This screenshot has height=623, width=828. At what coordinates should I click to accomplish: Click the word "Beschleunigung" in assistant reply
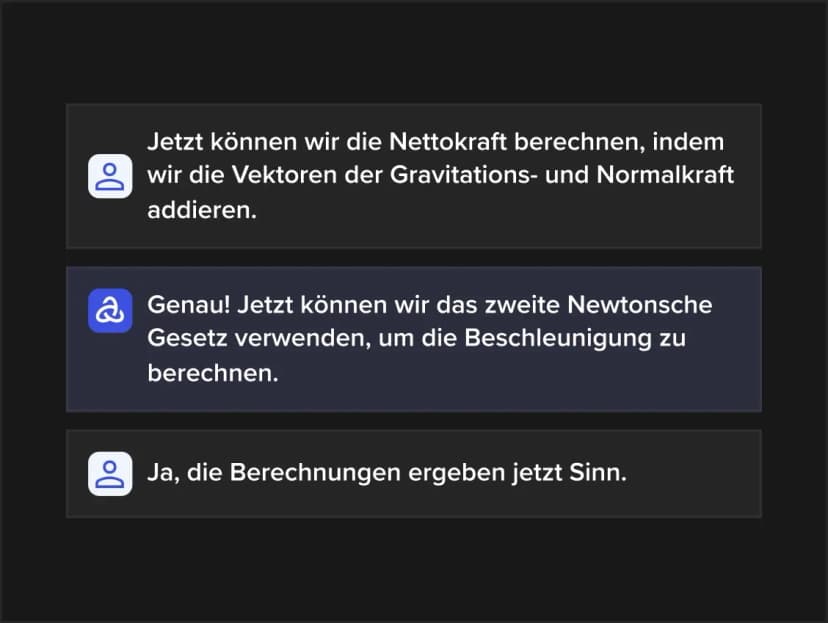558,338
